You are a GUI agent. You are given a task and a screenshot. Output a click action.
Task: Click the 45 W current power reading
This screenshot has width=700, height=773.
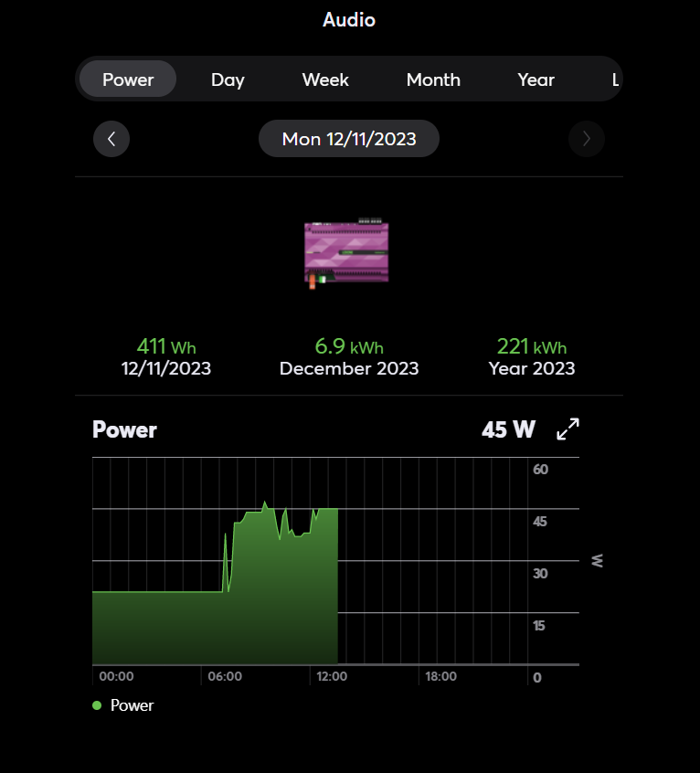[x=508, y=429]
